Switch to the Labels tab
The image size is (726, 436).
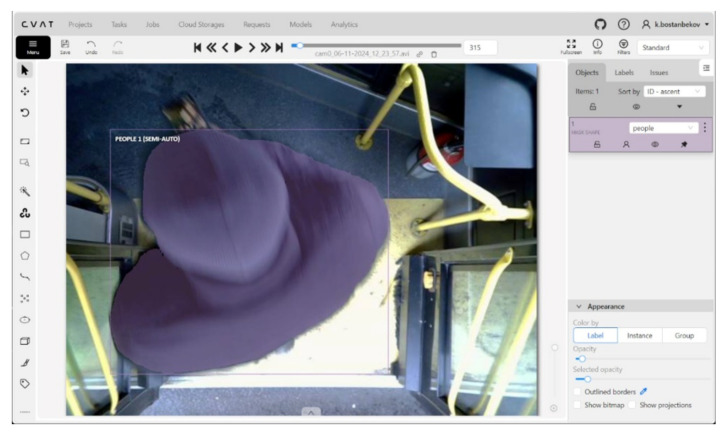(x=624, y=73)
